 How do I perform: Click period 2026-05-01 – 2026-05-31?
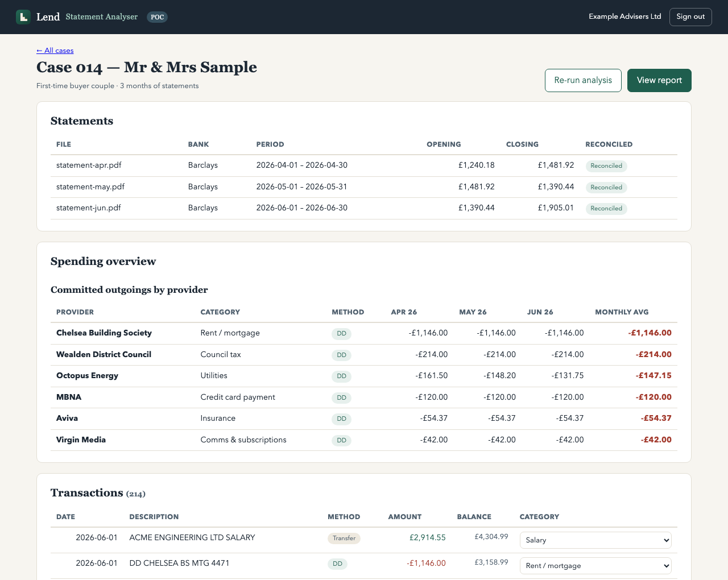click(x=301, y=187)
